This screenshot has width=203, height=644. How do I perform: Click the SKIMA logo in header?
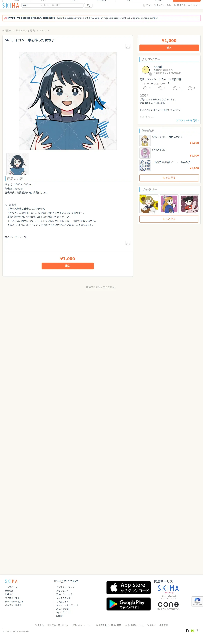(10, 5)
